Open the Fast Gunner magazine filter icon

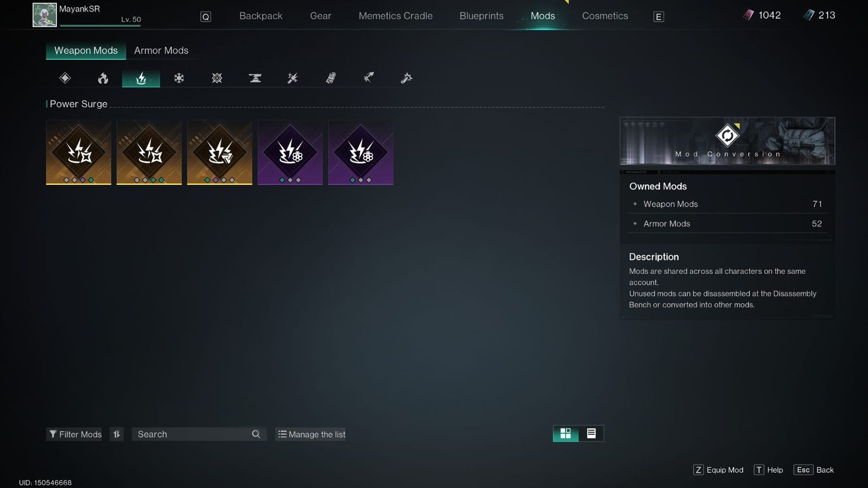(x=330, y=78)
